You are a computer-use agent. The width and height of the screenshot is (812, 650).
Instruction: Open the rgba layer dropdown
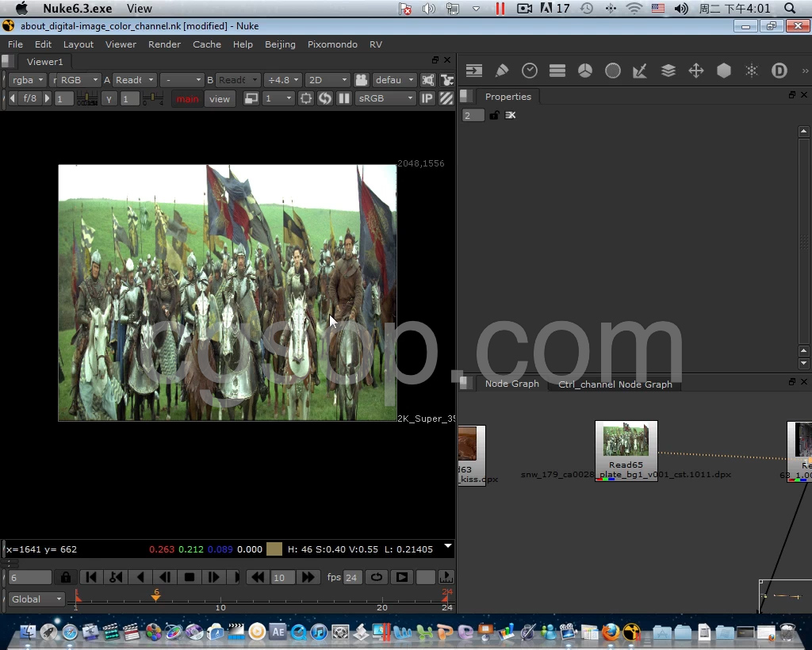coord(27,80)
